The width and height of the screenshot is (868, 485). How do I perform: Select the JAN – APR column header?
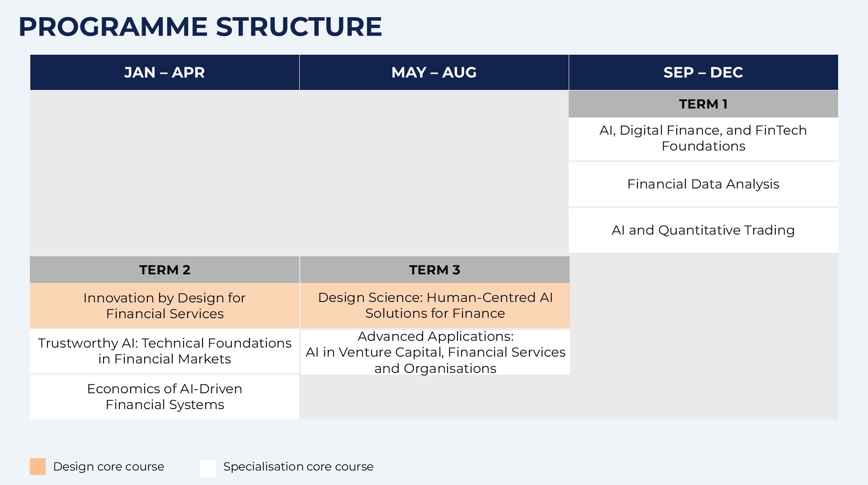point(165,72)
